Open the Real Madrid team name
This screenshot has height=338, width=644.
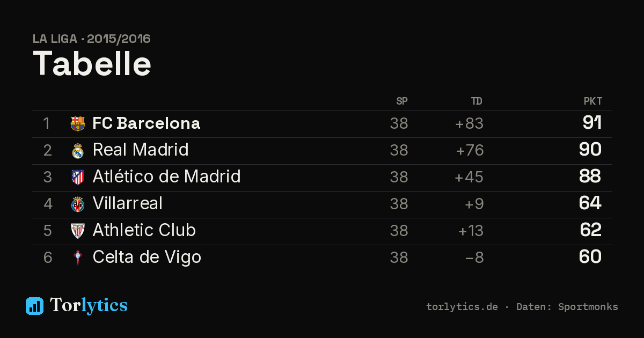click(x=141, y=150)
